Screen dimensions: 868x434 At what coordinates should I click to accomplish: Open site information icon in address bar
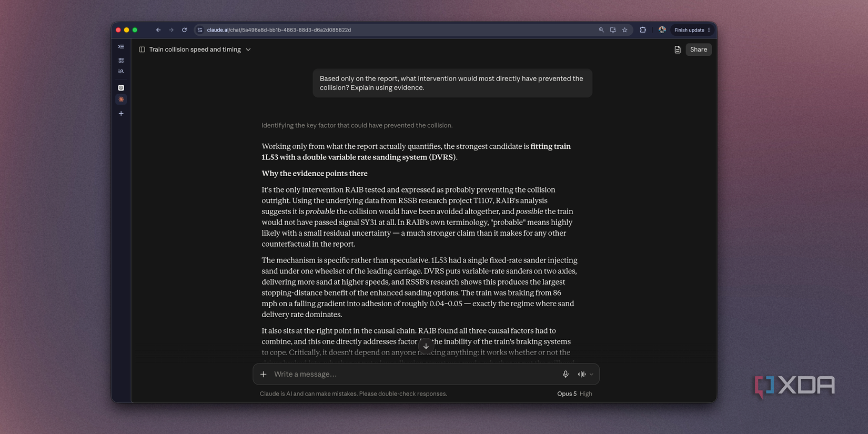(200, 30)
